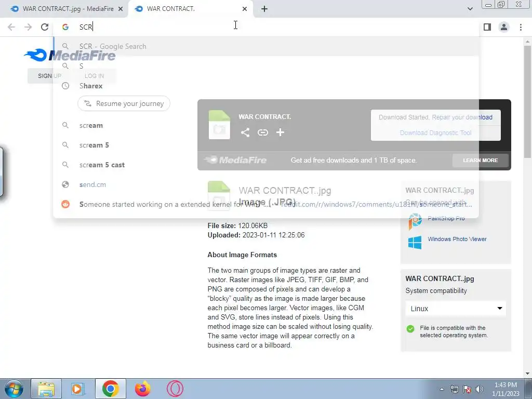
Task: Click the Chrome taskbar icon
Action: click(110, 389)
